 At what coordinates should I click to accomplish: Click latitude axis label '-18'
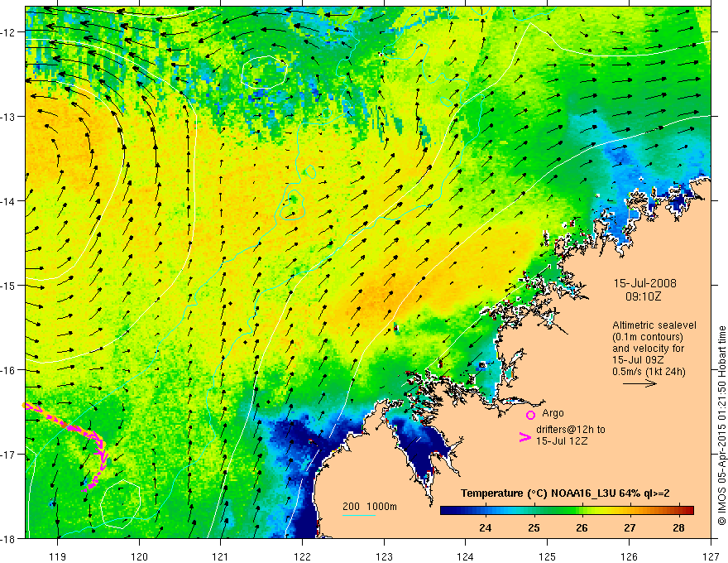[x=7, y=539]
